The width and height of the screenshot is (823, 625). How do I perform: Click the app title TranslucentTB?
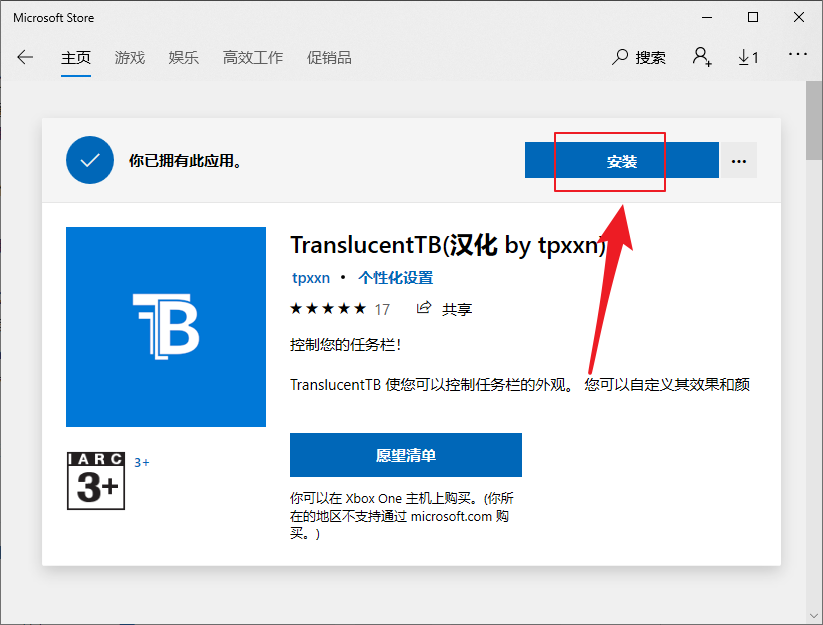pyautogui.click(x=448, y=245)
